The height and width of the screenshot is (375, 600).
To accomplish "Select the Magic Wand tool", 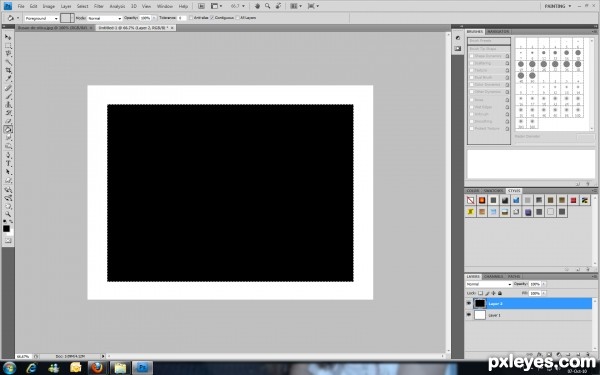I will pos(8,62).
